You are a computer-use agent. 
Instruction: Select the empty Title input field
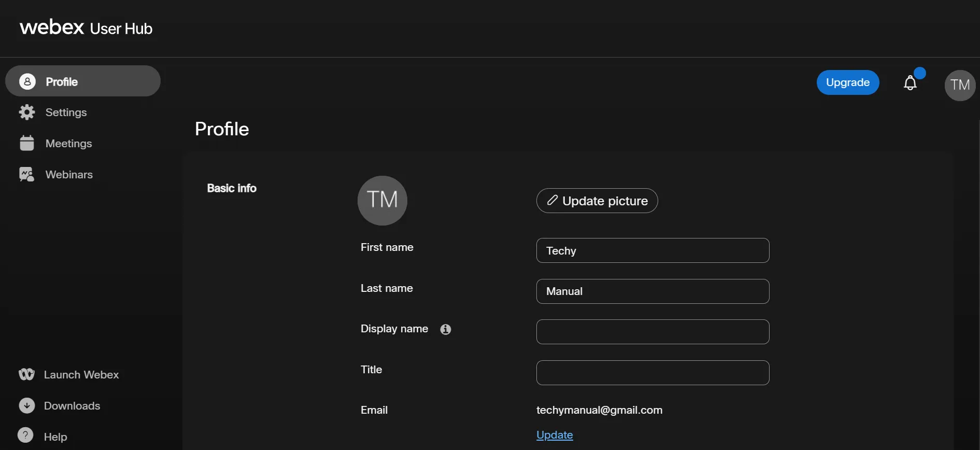tap(652, 373)
